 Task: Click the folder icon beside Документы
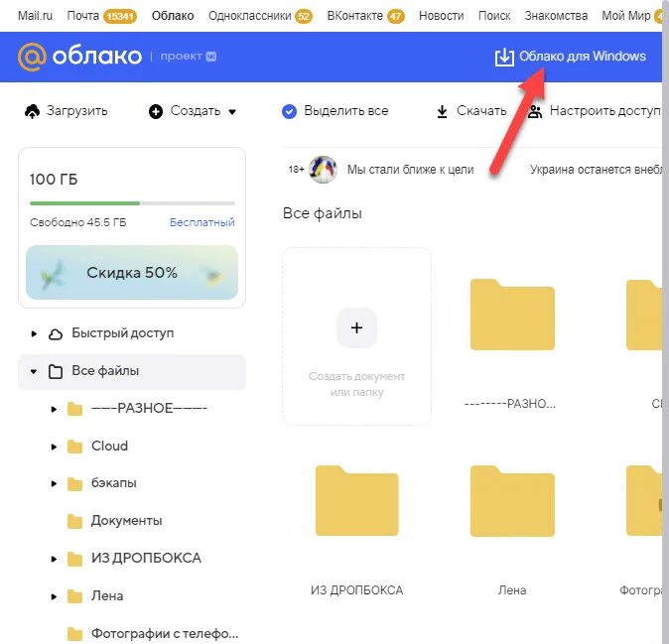tap(74, 521)
